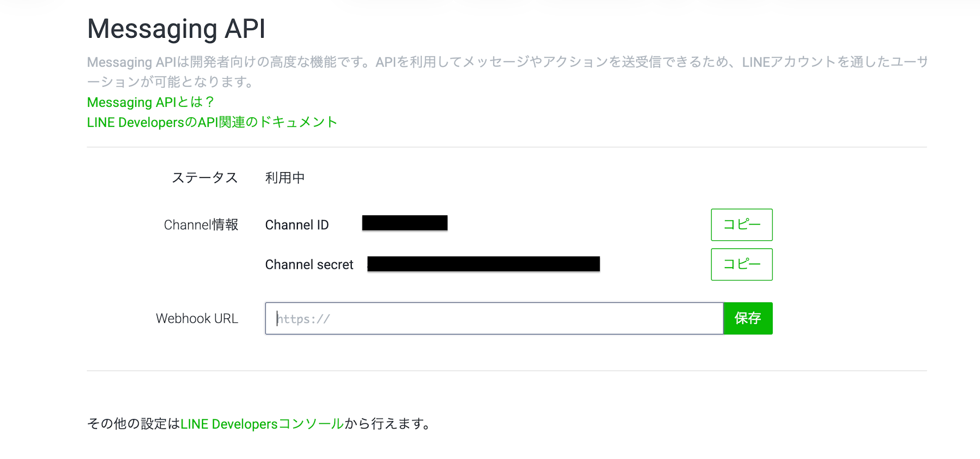Open the Messaging APIとは? help link

click(x=149, y=102)
